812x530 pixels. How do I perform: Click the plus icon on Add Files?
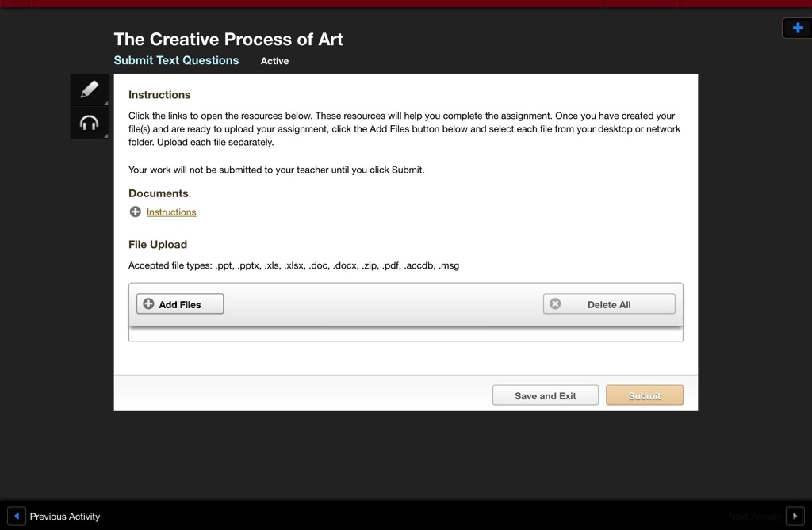point(147,303)
